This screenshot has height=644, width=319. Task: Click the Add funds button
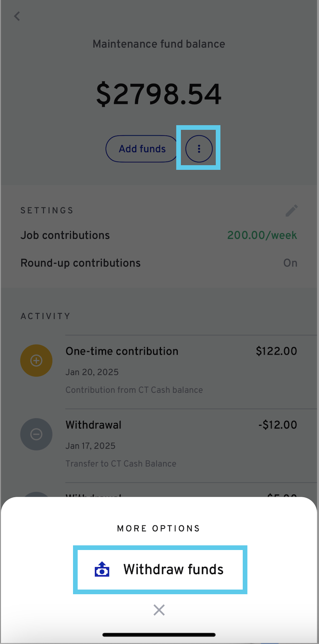click(x=142, y=149)
